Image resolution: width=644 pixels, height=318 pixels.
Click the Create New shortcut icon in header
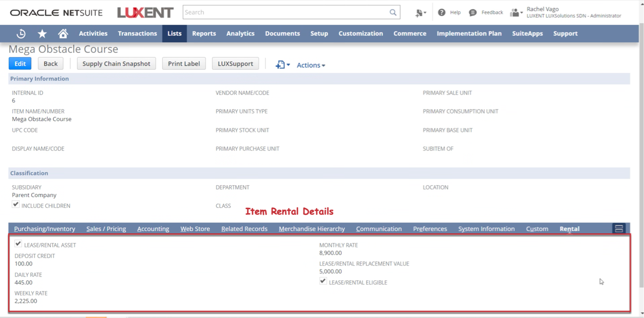coord(420,12)
